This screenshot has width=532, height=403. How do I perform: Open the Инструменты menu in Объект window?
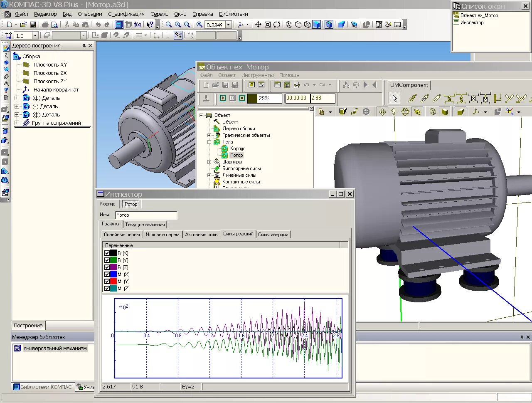258,75
